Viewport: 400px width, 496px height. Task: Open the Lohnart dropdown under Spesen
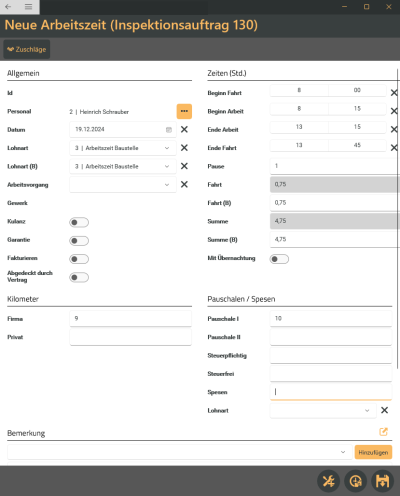tap(367, 410)
